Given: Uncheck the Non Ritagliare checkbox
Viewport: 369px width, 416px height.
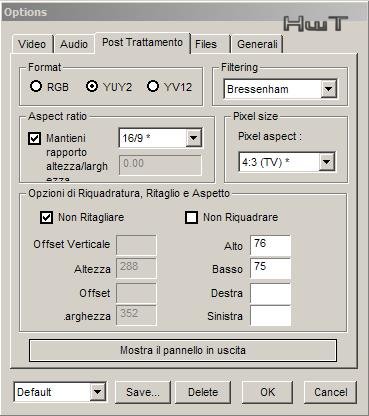Looking at the screenshot, I should pos(46,218).
